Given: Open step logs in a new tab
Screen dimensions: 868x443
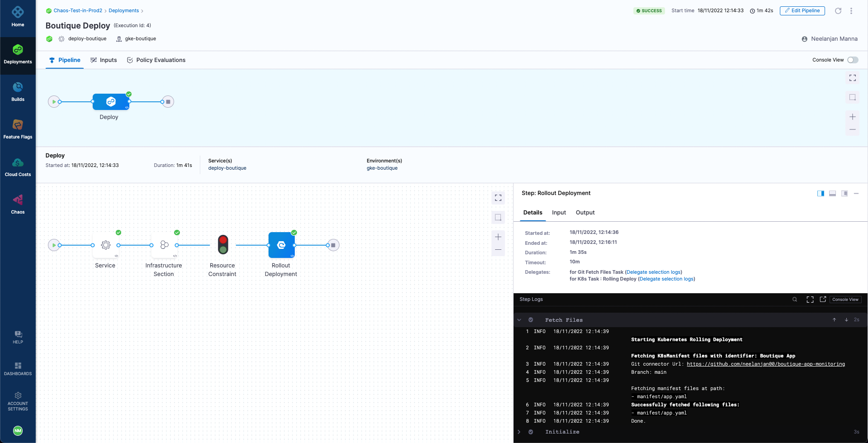Looking at the screenshot, I should pos(823,299).
